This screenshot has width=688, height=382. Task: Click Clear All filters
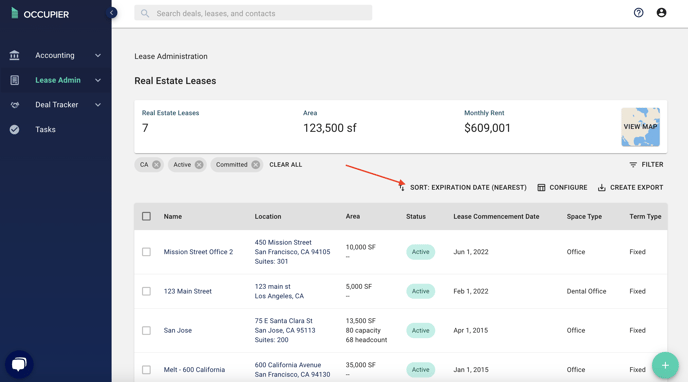coord(286,164)
